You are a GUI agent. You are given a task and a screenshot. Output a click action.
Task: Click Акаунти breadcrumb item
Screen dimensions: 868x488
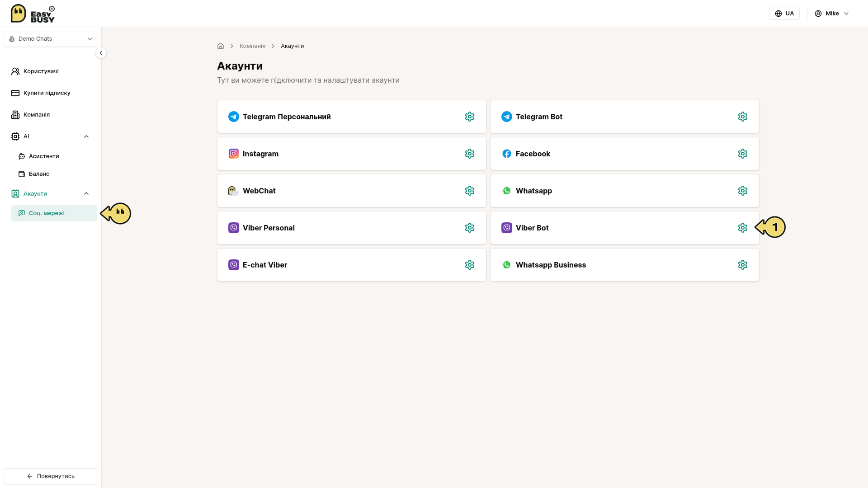(x=292, y=46)
